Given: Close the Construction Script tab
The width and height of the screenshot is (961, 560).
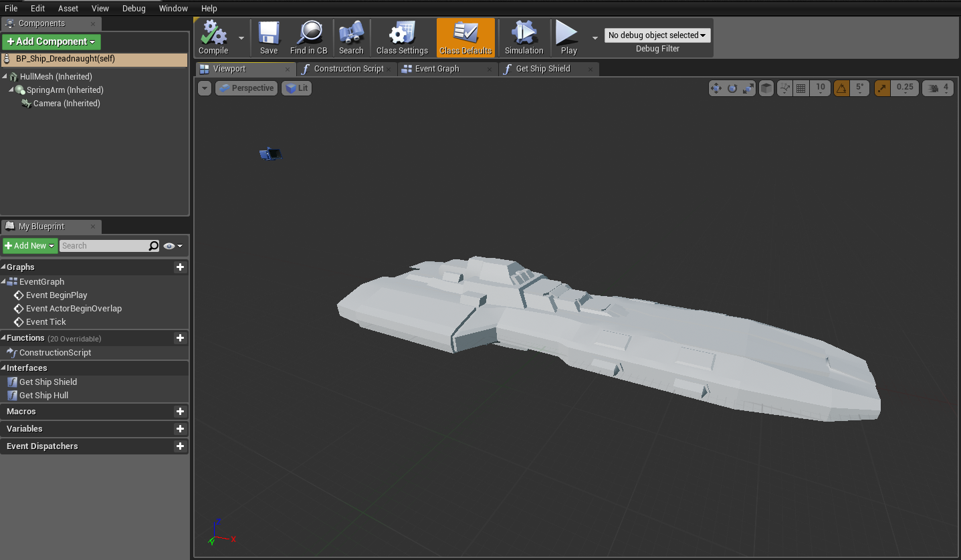Looking at the screenshot, I should click(x=389, y=69).
